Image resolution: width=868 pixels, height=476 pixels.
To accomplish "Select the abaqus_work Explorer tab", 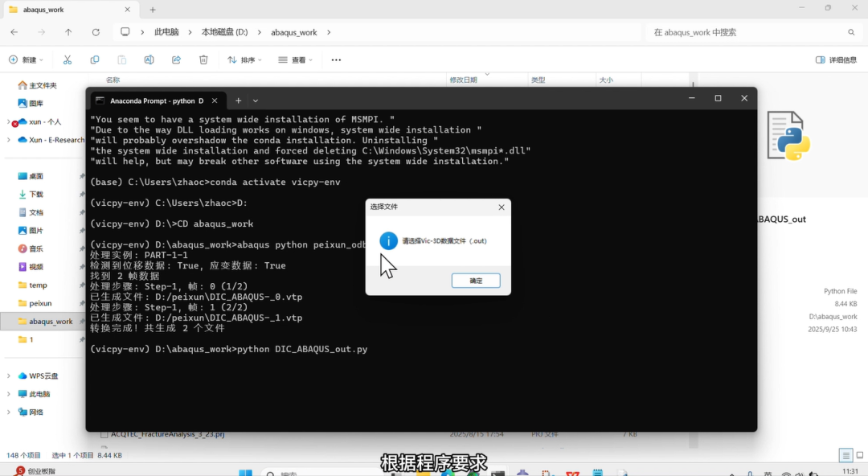I will tap(64, 10).
